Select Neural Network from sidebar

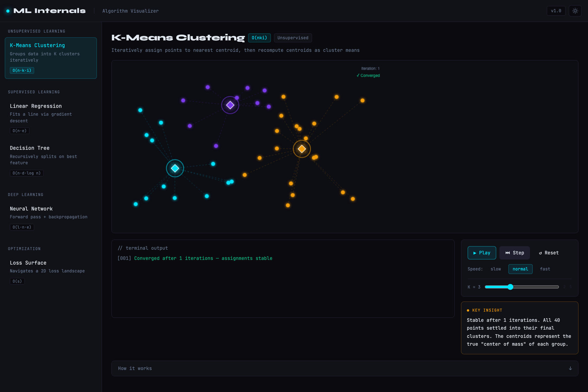tap(51, 217)
